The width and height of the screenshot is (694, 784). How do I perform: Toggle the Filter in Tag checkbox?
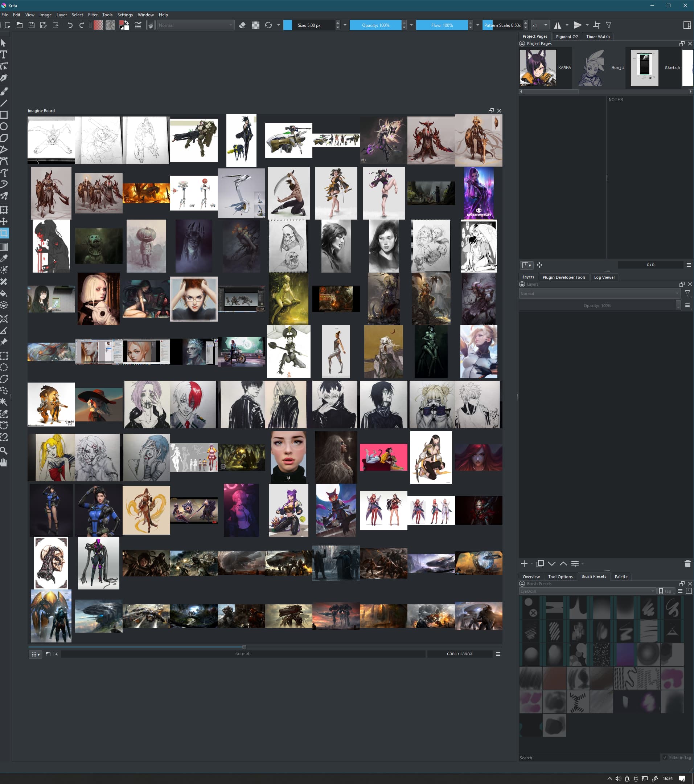[x=665, y=757]
